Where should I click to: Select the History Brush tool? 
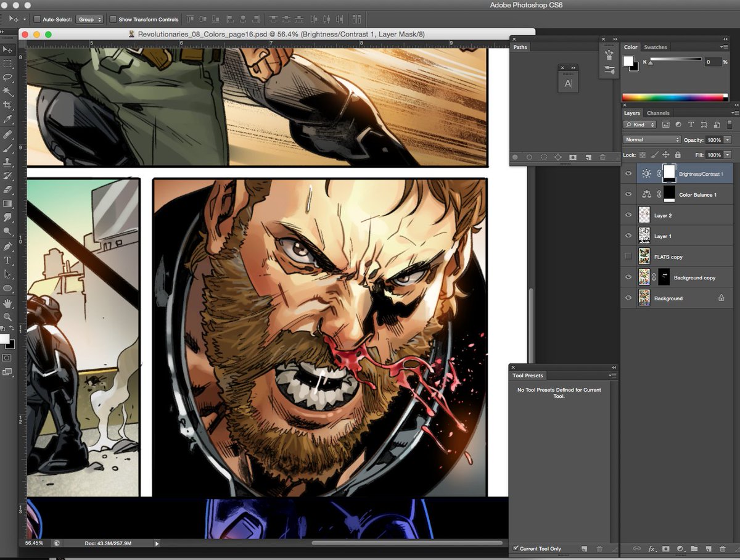[x=7, y=176]
